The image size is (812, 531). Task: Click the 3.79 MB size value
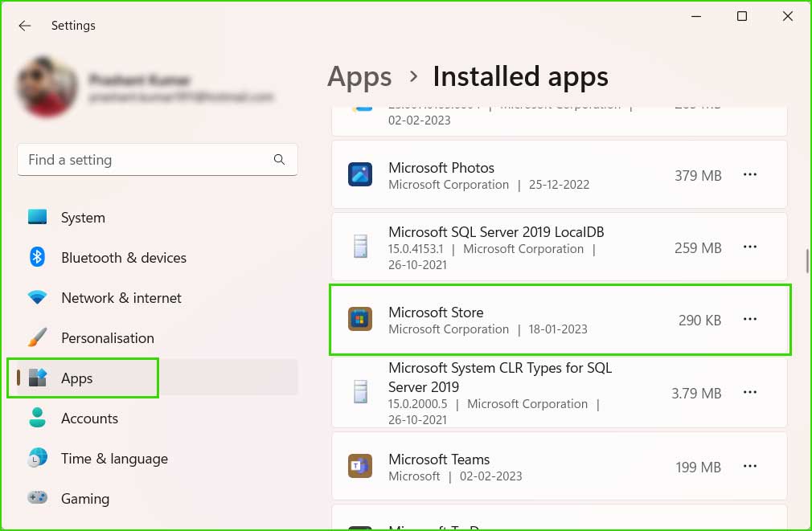click(x=696, y=394)
